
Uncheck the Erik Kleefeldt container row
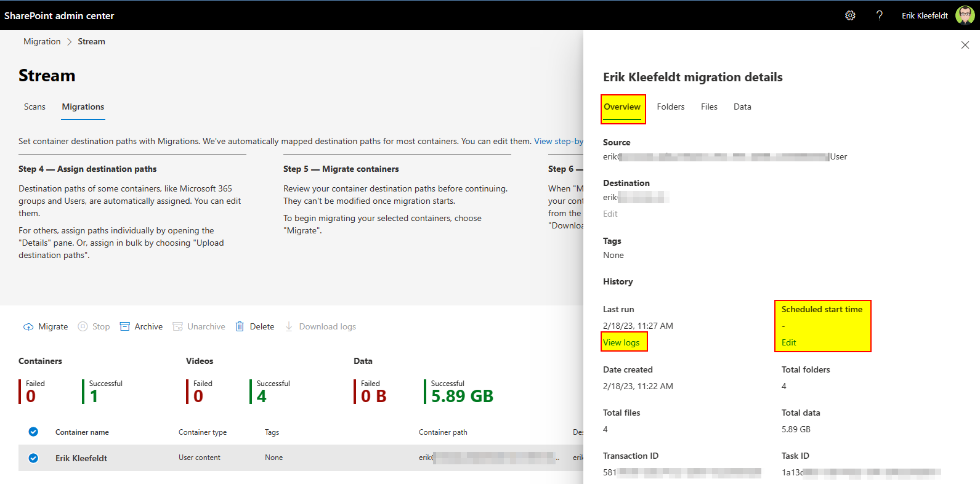point(33,458)
